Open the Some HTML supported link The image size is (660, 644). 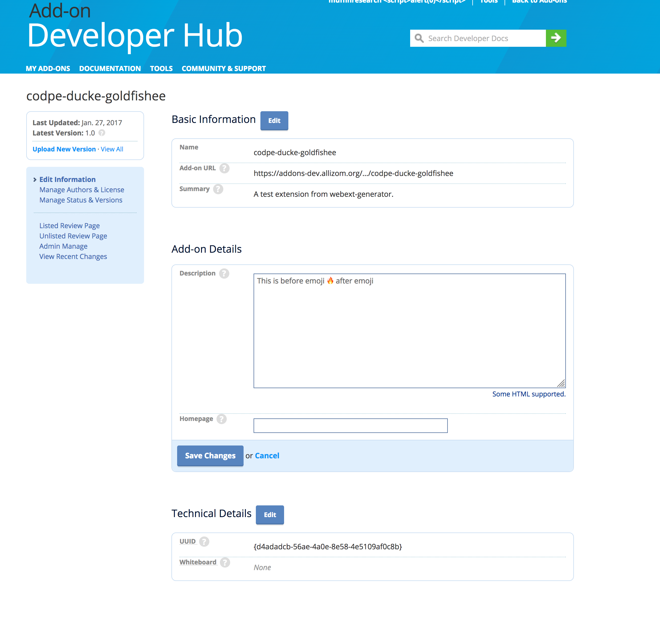click(x=529, y=394)
